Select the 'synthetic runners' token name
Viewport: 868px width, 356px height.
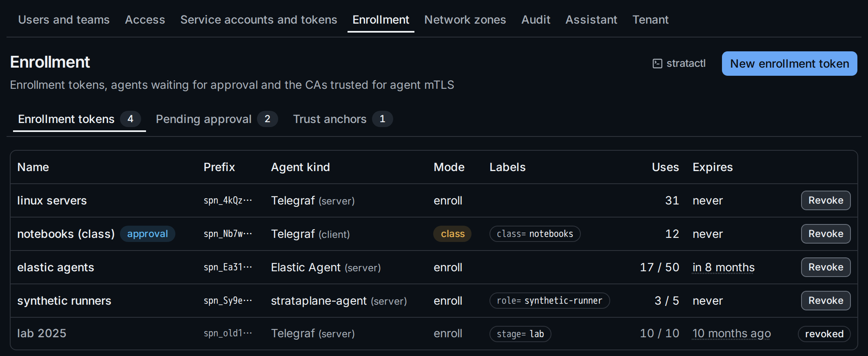tap(64, 301)
